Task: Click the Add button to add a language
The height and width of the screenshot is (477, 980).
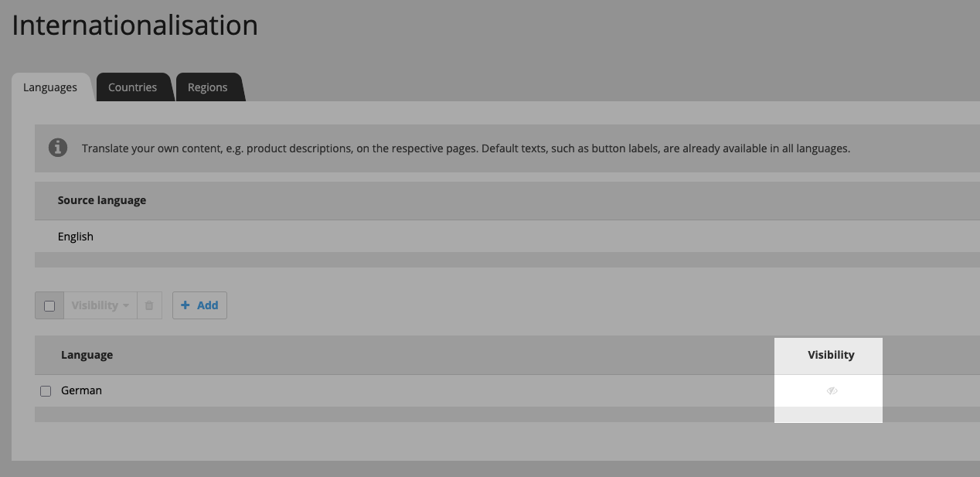Action: [x=199, y=305]
